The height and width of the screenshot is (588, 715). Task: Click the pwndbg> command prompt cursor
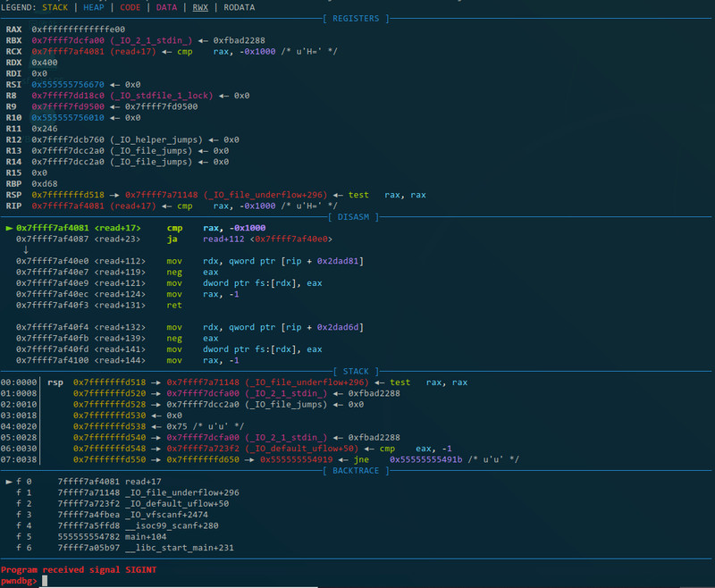click(x=45, y=581)
